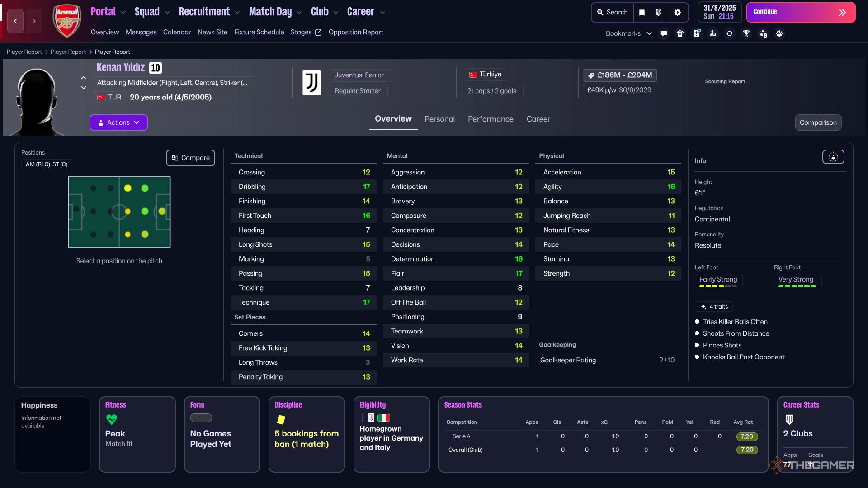Click the Comparison button
Viewport: 868px width, 488px height.
pos(817,122)
